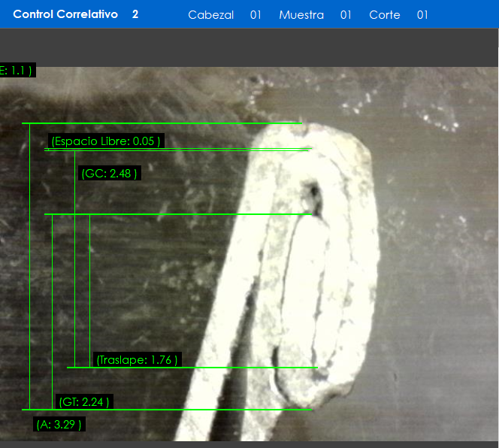Click the Control Correlativo title label

[x=65, y=14]
